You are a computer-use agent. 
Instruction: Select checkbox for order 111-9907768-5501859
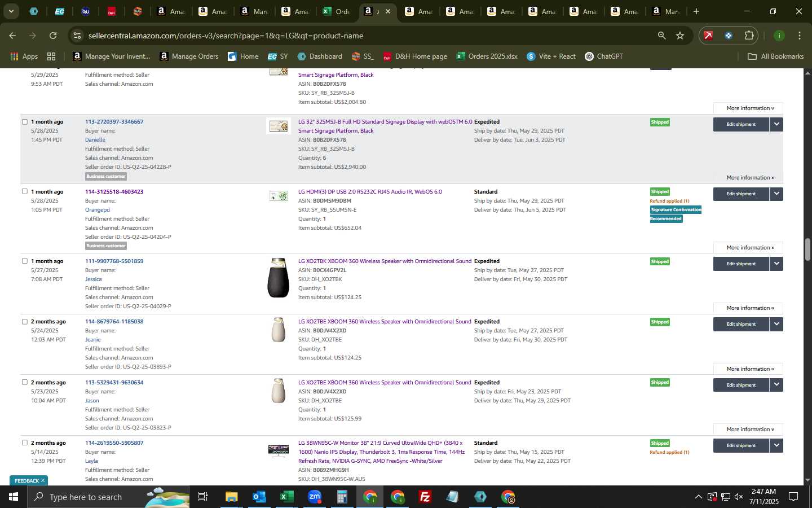click(24, 261)
